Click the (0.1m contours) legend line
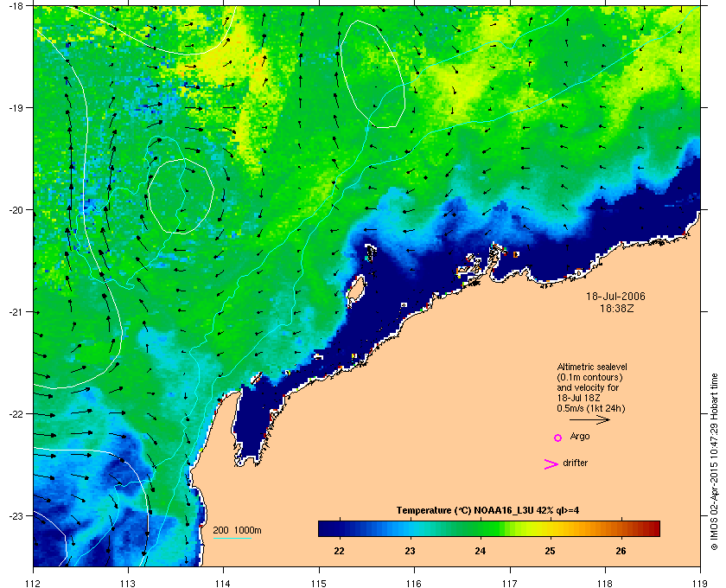Image resolution: width=726 pixels, height=588 pixels. 589,377
